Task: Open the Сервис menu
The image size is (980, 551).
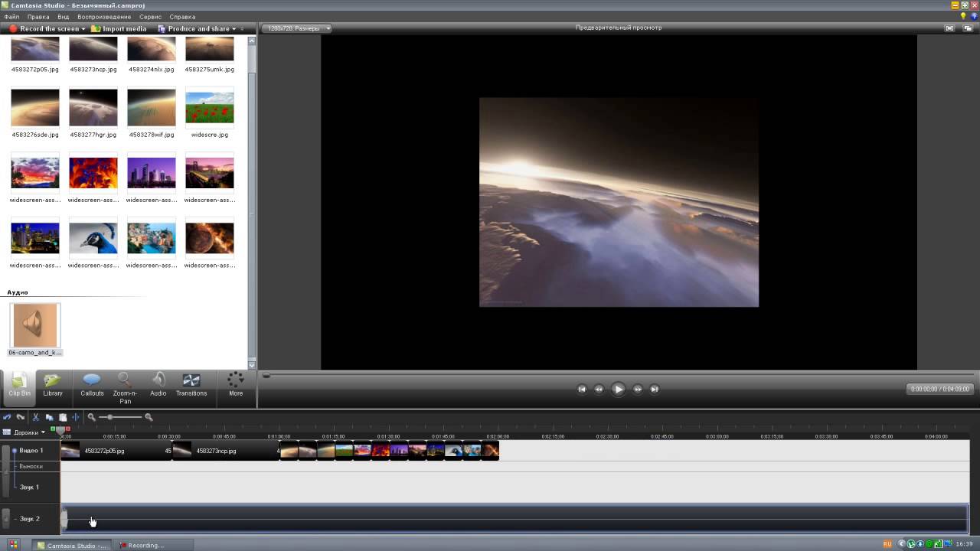Action: click(x=150, y=17)
